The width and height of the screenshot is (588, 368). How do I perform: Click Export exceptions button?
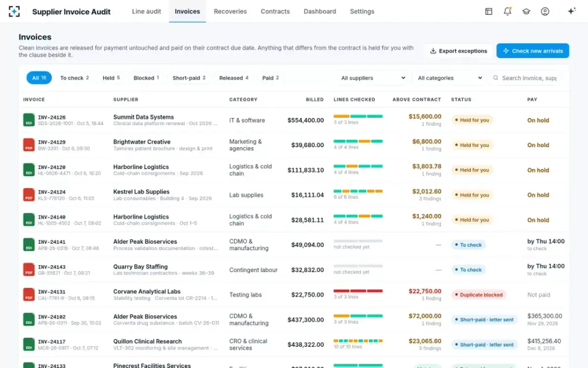pos(459,51)
